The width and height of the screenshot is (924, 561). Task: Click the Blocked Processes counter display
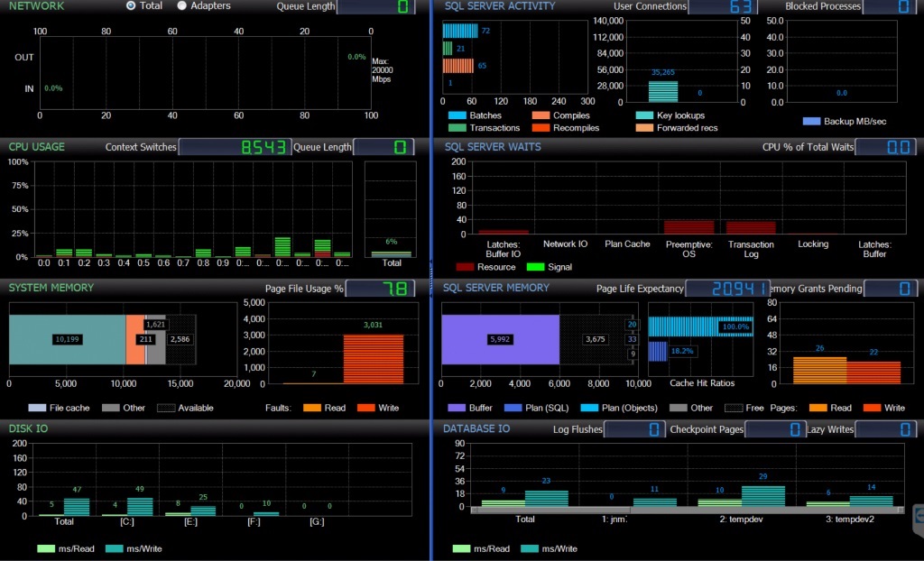pyautogui.click(x=888, y=7)
